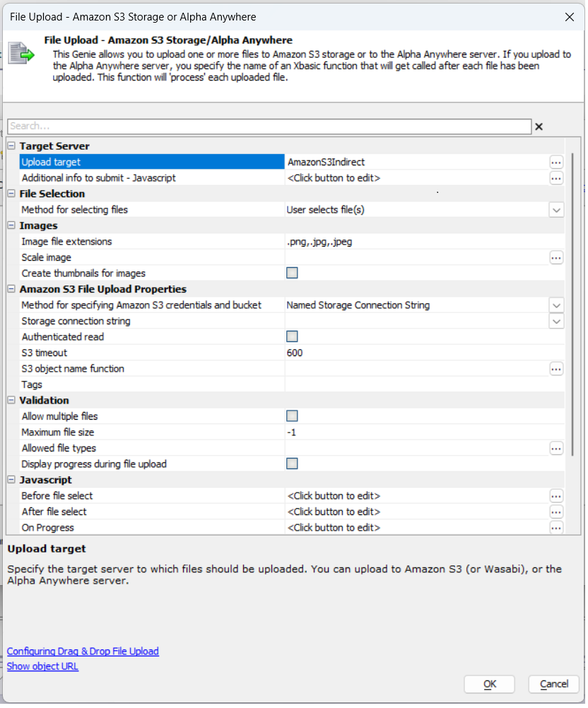Click the .png,.jpg,.jpeg extensions value
The image size is (588, 708).
pos(321,243)
